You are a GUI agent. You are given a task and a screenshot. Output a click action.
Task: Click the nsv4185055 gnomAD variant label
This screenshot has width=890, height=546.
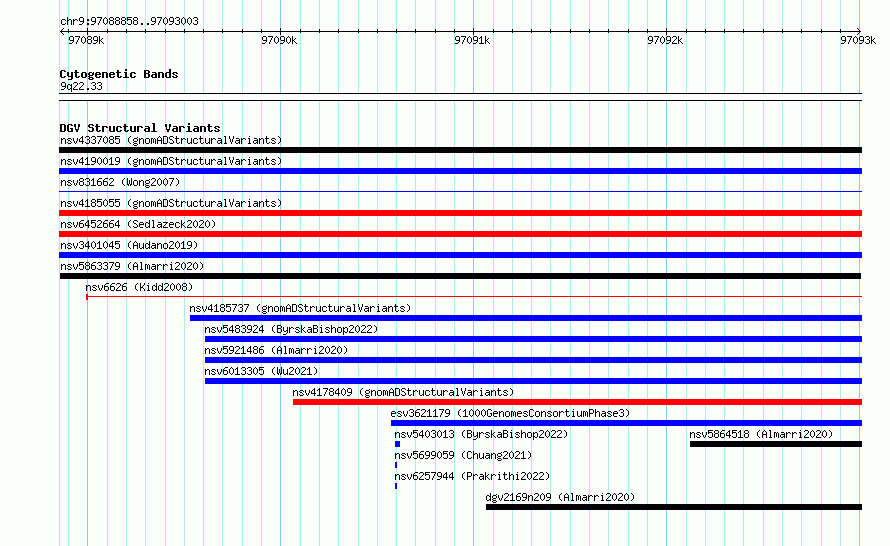coord(171,203)
